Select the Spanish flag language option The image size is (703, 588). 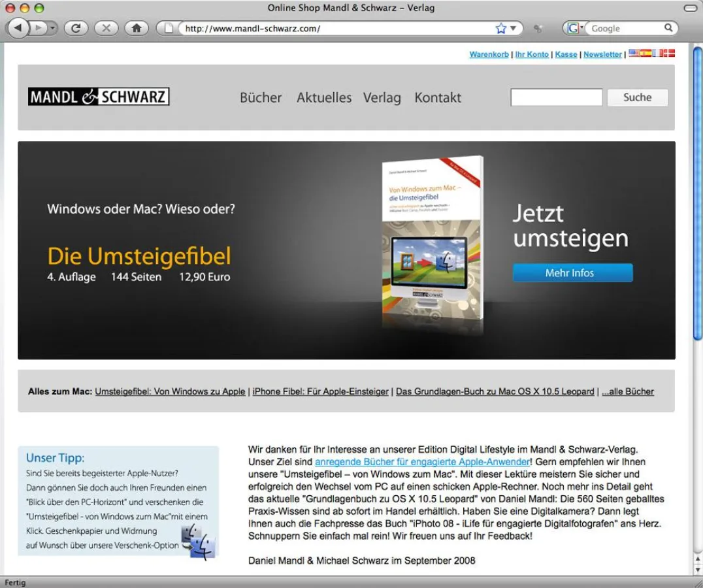coord(646,53)
